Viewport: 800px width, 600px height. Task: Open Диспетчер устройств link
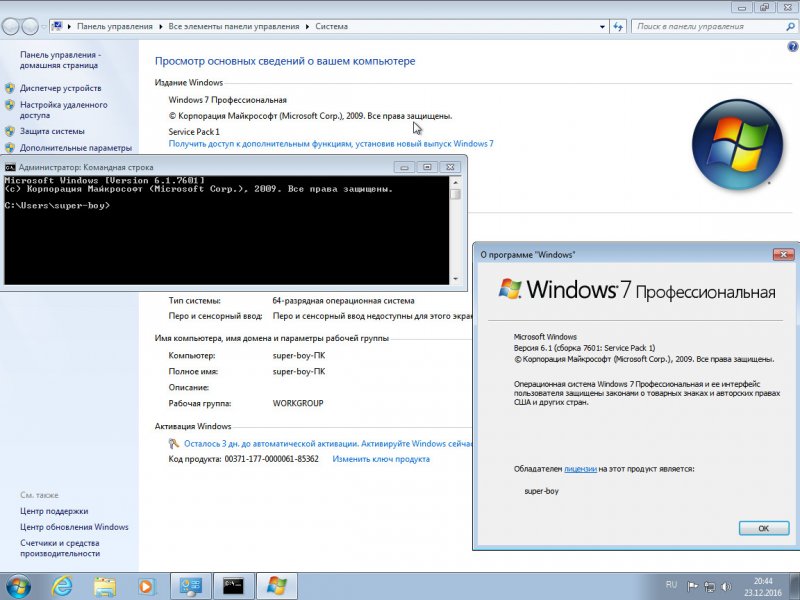[61, 88]
